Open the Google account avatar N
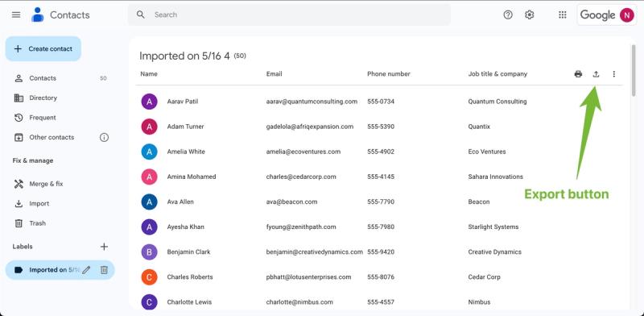The height and width of the screenshot is (316, 644). [627, 15]
